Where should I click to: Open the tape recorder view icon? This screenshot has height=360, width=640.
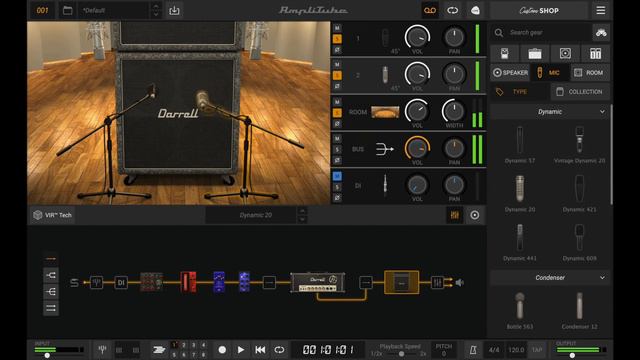tap(430, 10)
